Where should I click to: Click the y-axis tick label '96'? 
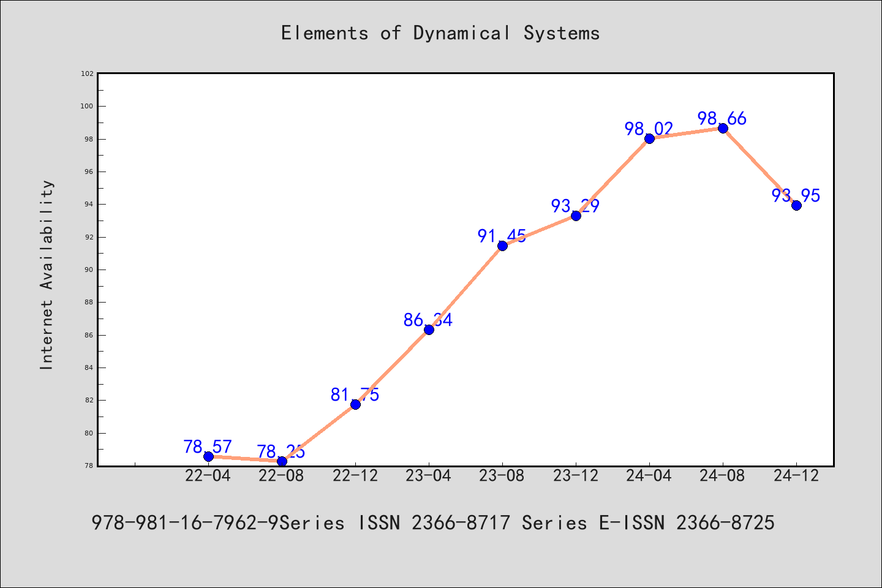click(89, 171)
